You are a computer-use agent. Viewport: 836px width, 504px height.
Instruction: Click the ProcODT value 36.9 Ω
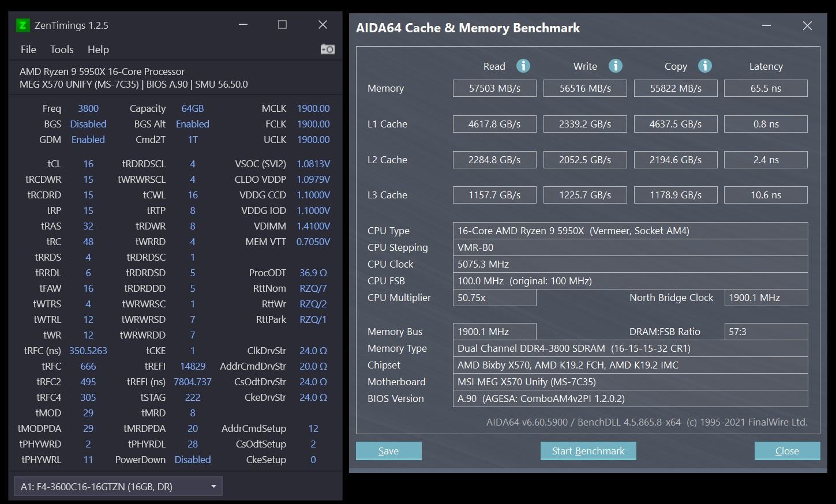coord(313,273)
